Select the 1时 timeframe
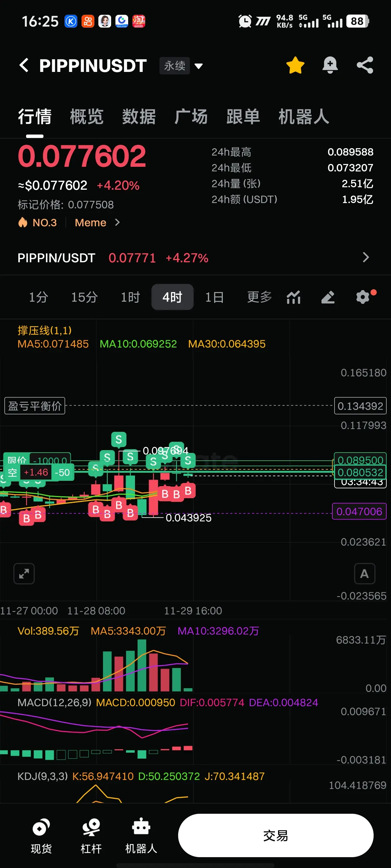 130,297
